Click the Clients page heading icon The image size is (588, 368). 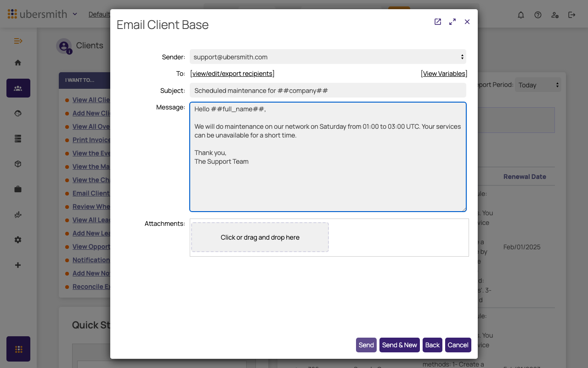[x=64, y=46]
